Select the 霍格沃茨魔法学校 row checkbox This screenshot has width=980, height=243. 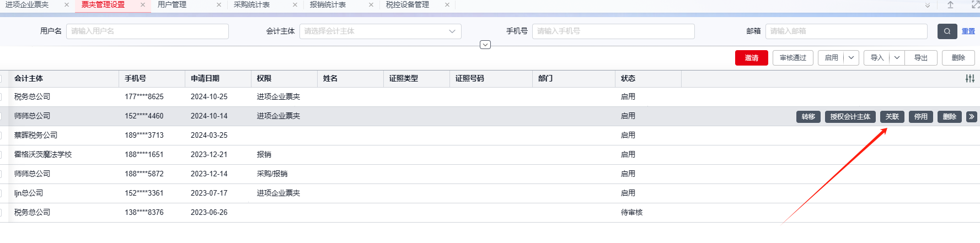(x=1, y=155)
